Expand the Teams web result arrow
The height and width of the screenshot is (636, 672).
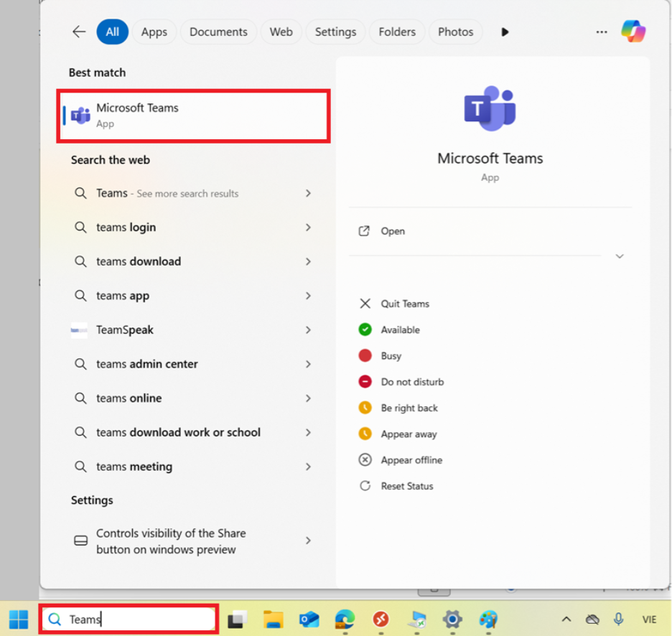click(x=308, y=193)
